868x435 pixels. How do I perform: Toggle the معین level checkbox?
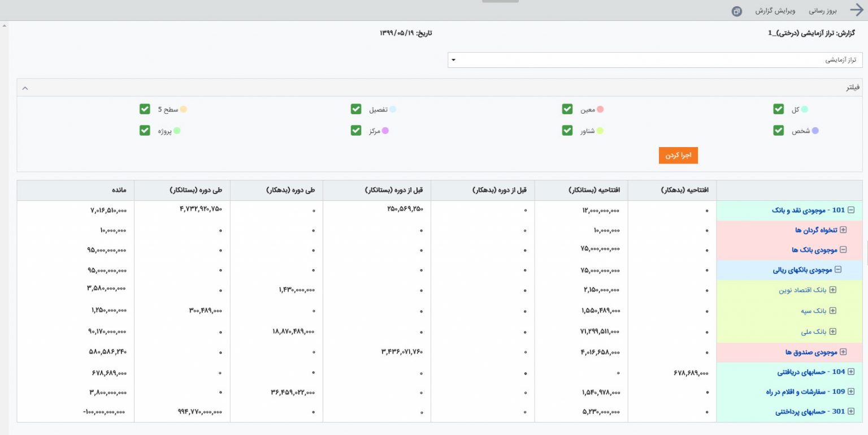pos(567,109)
